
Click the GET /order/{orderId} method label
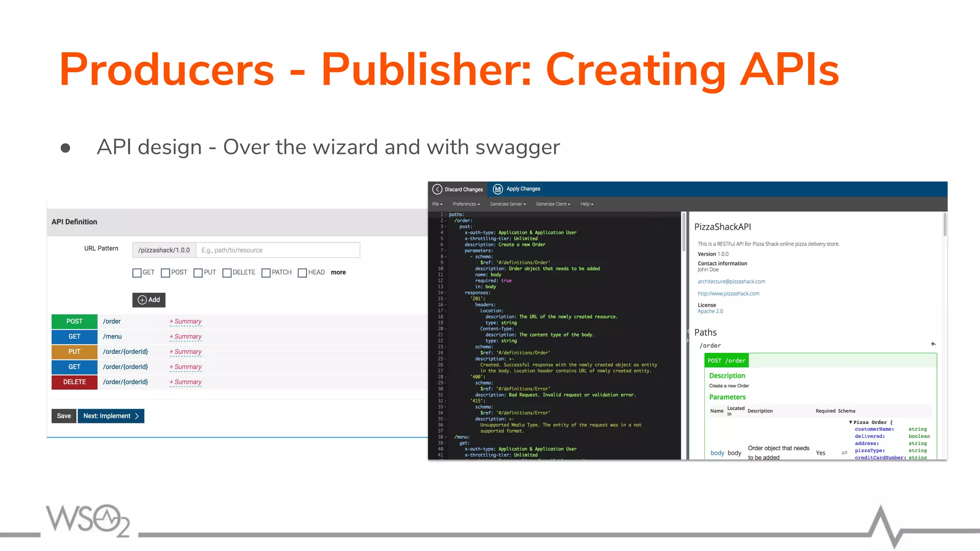[75, 367]
